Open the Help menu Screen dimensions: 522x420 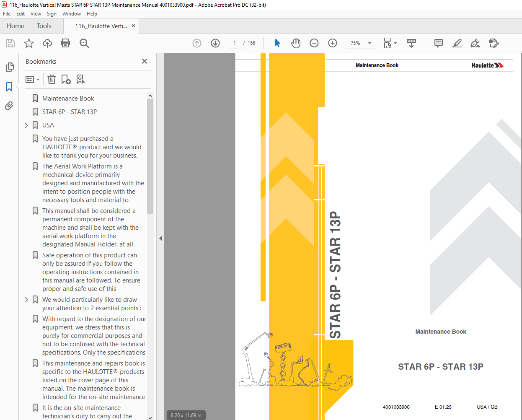coord(92,14)
